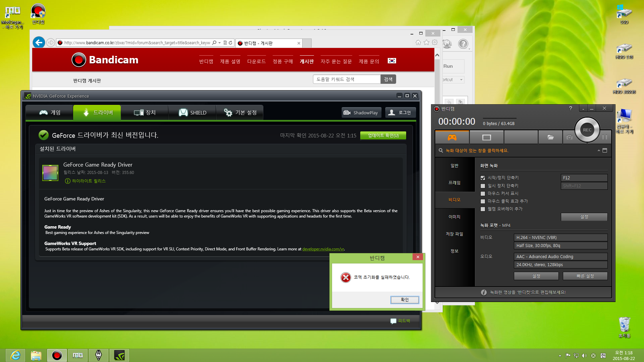Open GeForce Experience Drivers tab (드라이버)
This screenshot has height=362, width=644.
[x=97, y=113]
